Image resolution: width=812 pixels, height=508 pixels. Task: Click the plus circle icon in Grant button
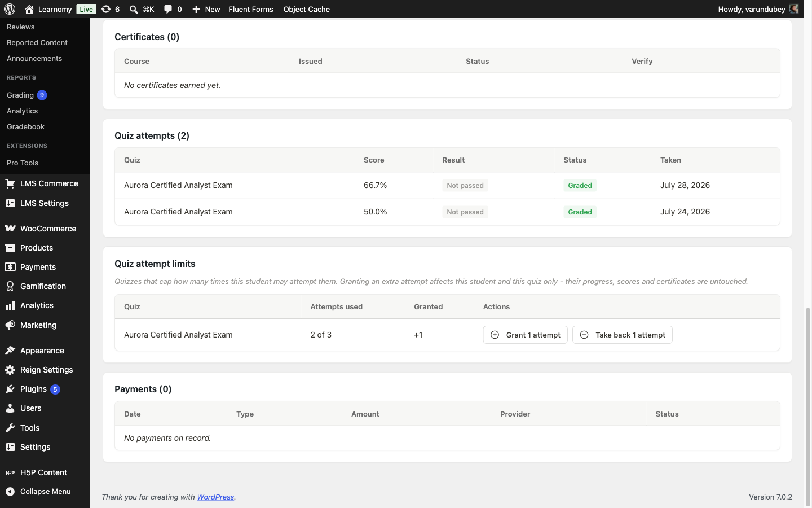pos(495,335)
